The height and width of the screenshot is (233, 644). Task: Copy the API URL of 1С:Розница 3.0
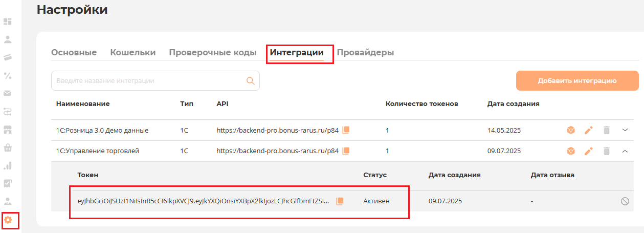click(346, 130)
